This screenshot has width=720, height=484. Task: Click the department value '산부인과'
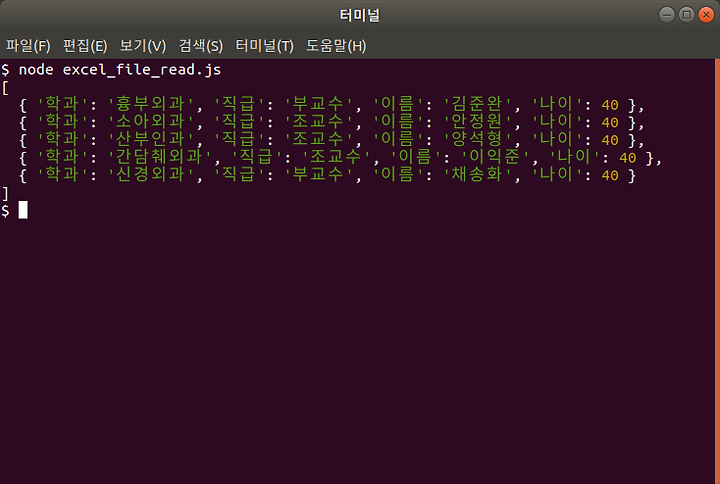(x=150, y=139)
